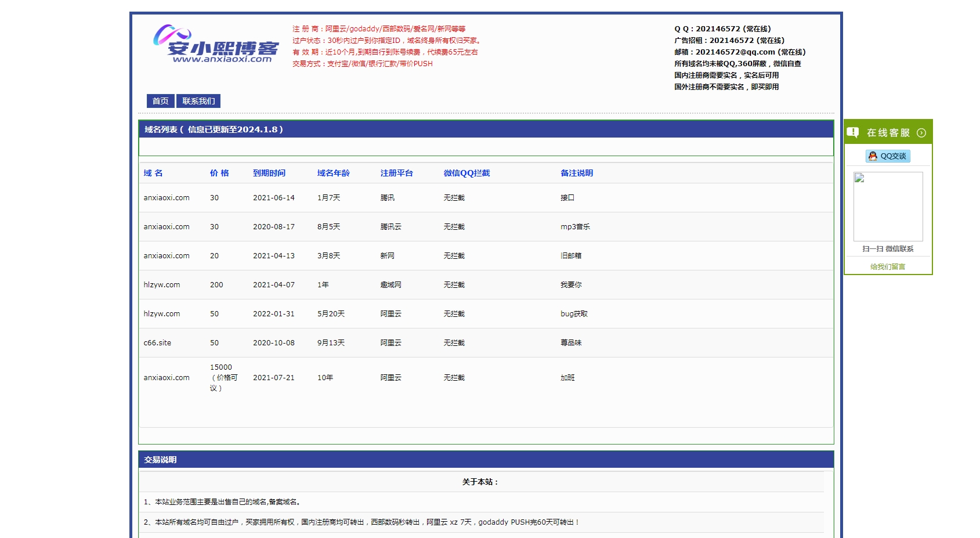Screen dimensions: 980x538
Task: Click the 域 名 column header
Action: (153, 173)
